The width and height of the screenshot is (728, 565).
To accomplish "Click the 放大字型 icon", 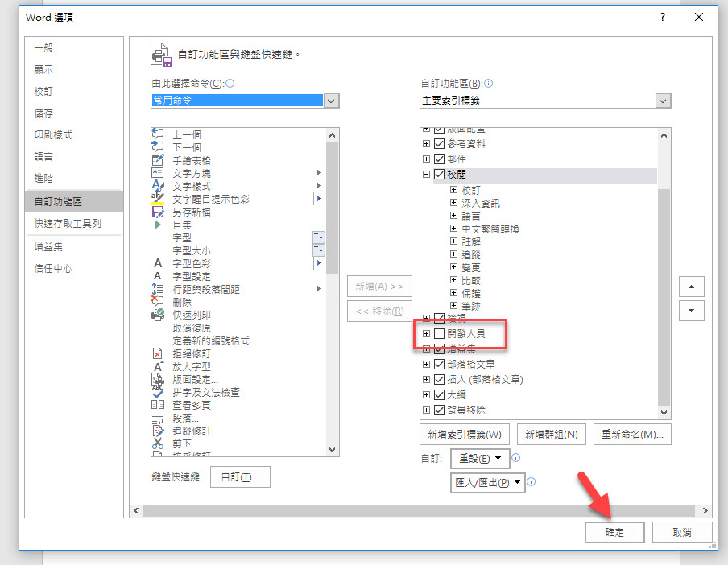I will [x=158, y=366].
